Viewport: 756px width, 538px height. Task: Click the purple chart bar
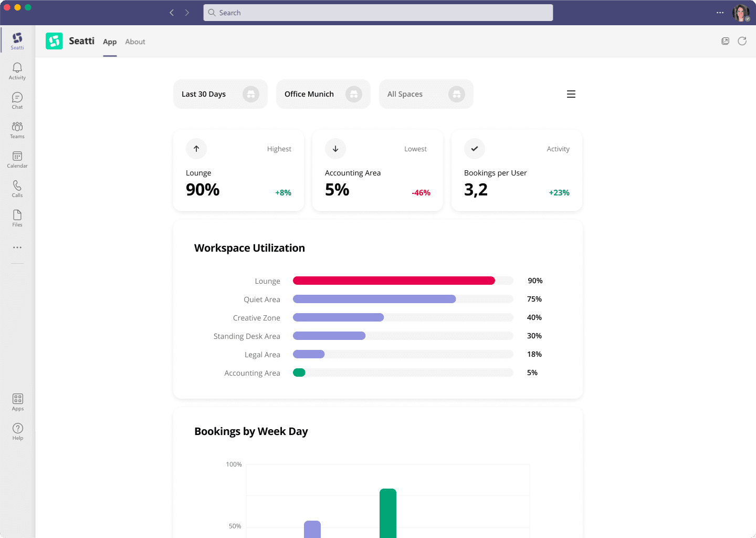click(x=312, y=529)
